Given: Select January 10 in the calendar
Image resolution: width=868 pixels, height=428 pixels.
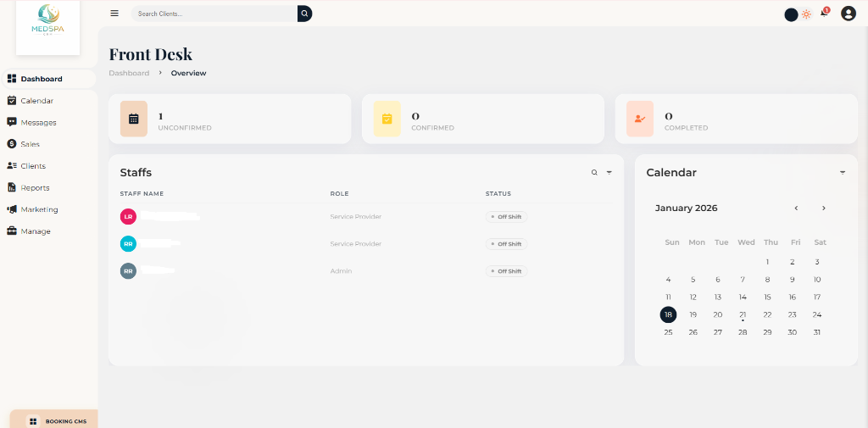Looking at the screenshot, I should (x=817, y=280).
